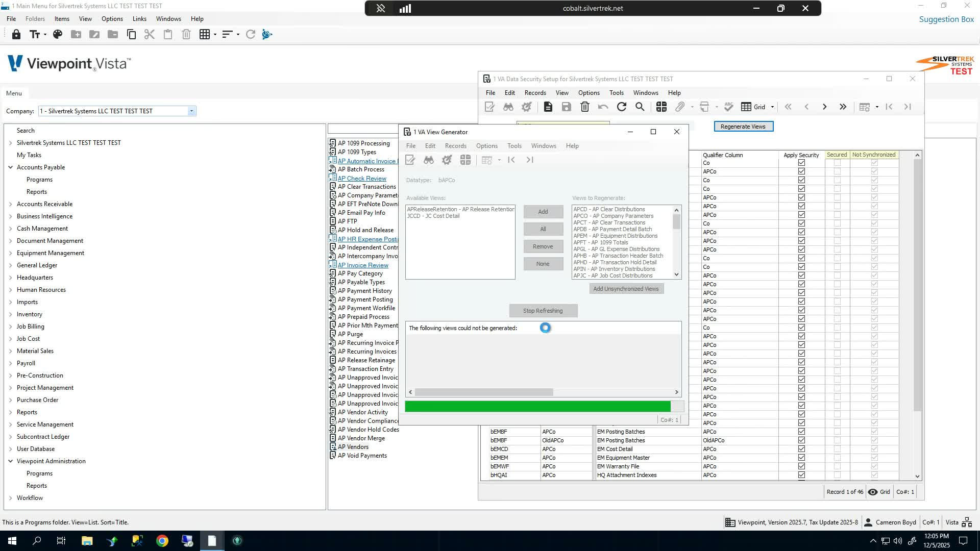Viewport: 980px width, 551px height.
Task: Open the color palette theme icon
Action: coord(58,34)
